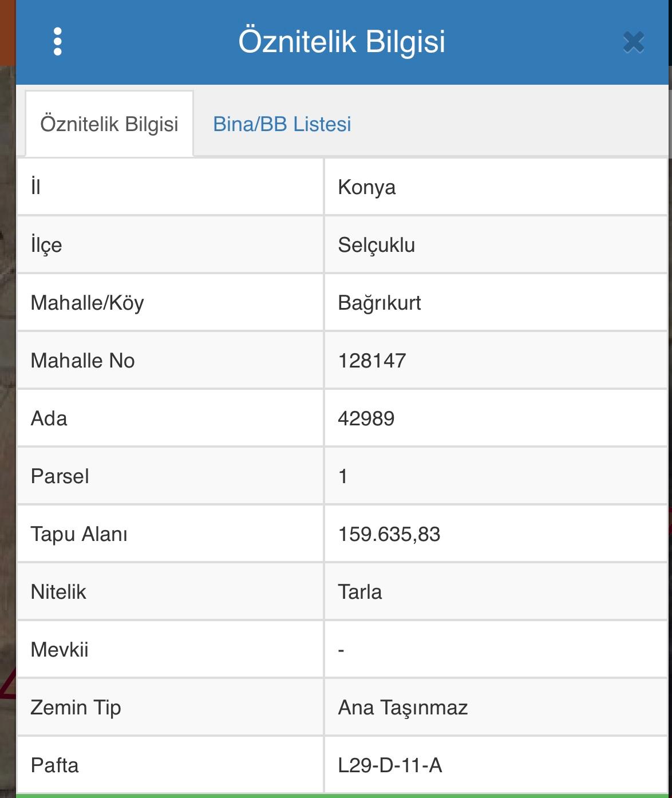
Task: Select the Pafta code L29-D-11-A
Action: coord(390,765)
